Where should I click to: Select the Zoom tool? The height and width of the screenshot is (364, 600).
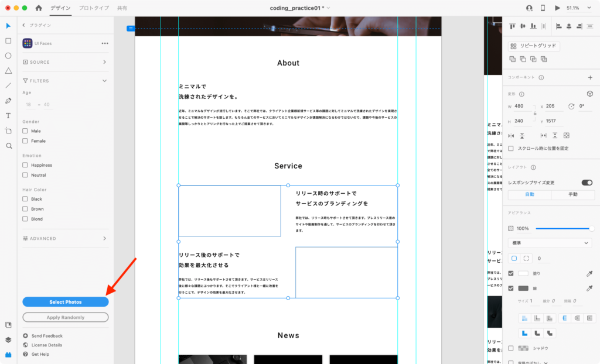pyautogui.click(x=9, y=146)
